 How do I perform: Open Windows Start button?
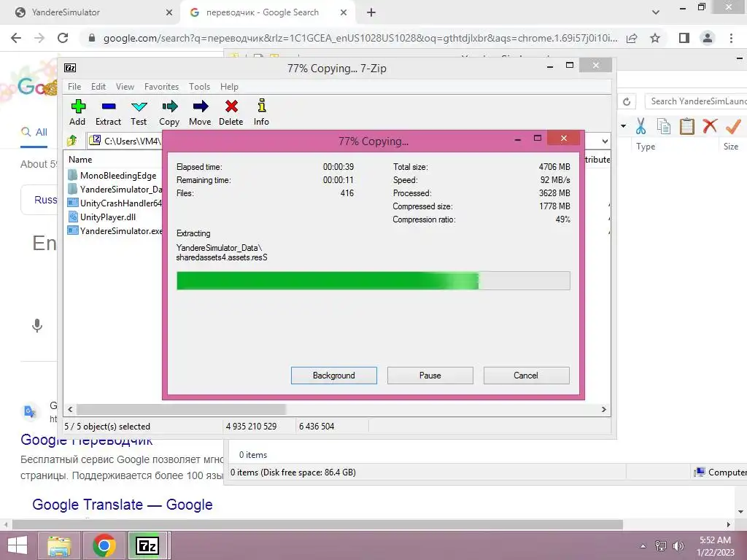pyautogui.click(x=18, y=545)
